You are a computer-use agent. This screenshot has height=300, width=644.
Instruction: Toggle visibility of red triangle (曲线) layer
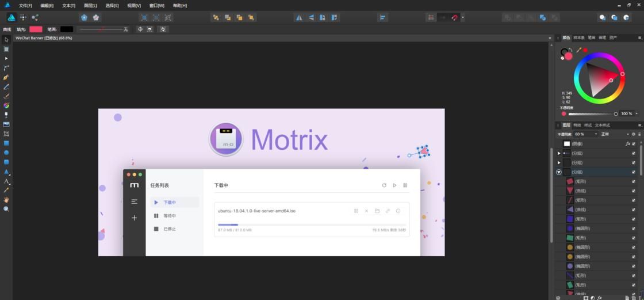point(633,191)
